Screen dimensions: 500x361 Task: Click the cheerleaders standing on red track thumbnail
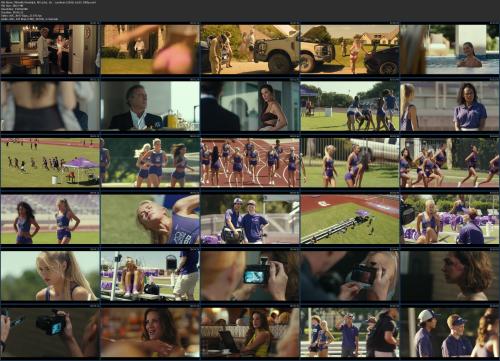250,163
